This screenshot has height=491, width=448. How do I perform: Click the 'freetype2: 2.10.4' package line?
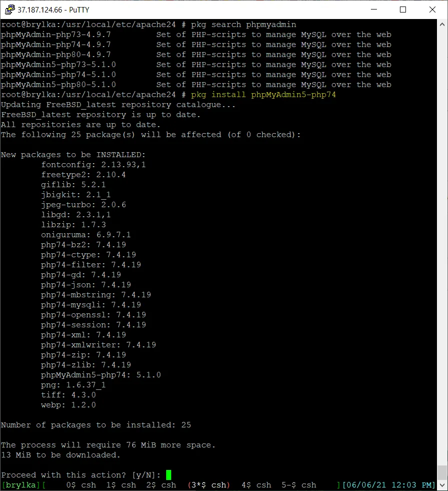[x=83, y=175]
